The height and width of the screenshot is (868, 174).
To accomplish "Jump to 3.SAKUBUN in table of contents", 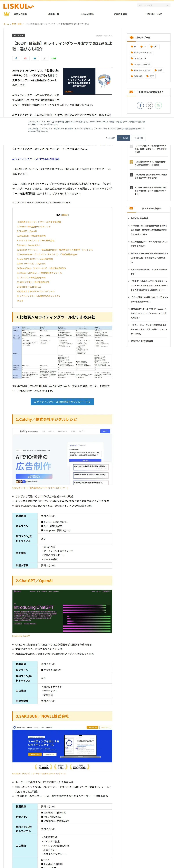I will [x=31, y=236].
